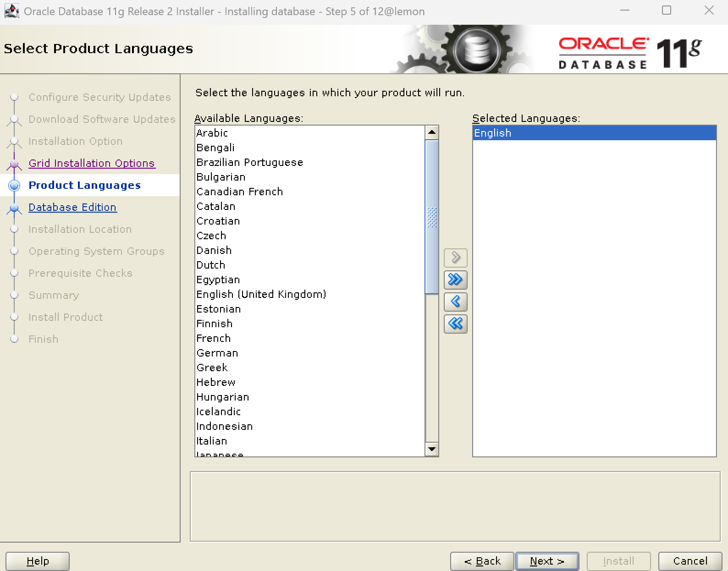Click the Operating System Groups step

(x=96, y=251)
